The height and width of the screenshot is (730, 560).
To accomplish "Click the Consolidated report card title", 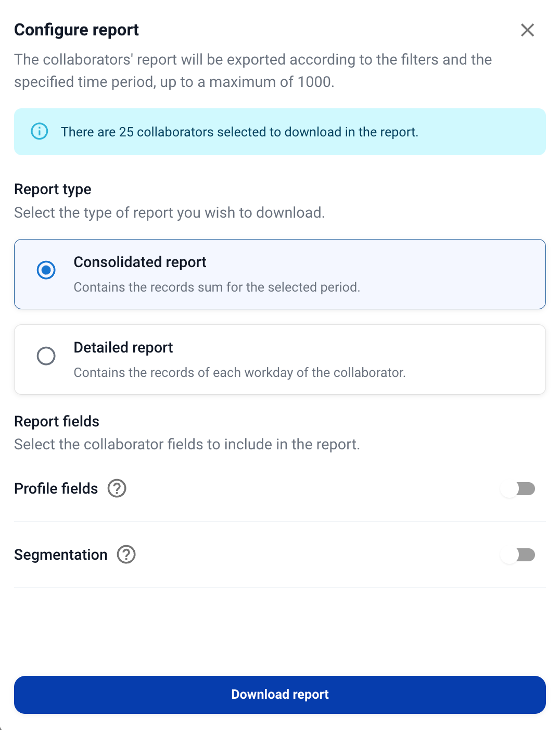I will pyautogui.click(x=140, y=262).
